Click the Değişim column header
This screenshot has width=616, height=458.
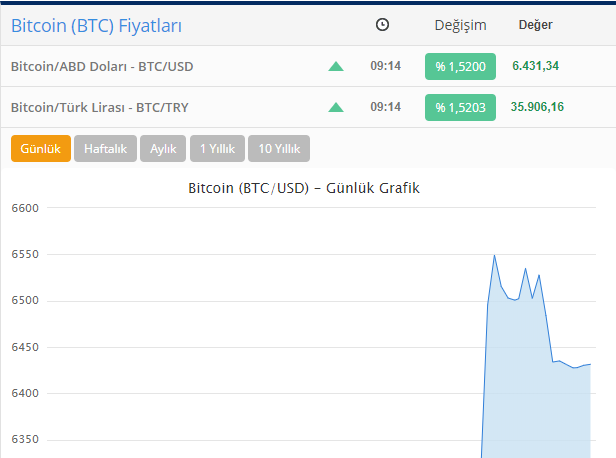click(x=460, y=25)
